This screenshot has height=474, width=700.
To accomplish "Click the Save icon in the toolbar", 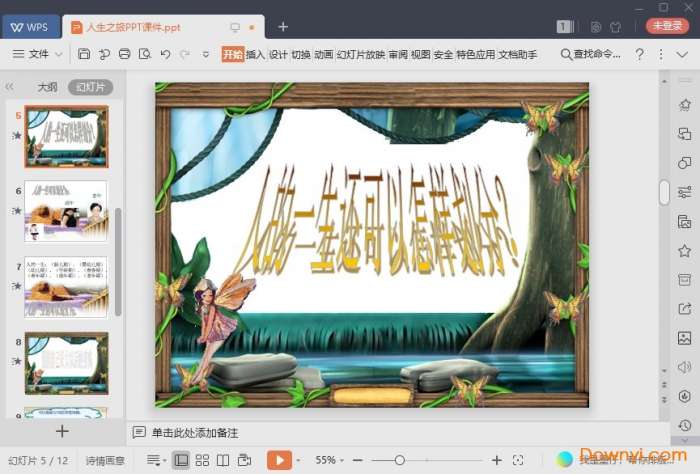I will coord(84,54).
